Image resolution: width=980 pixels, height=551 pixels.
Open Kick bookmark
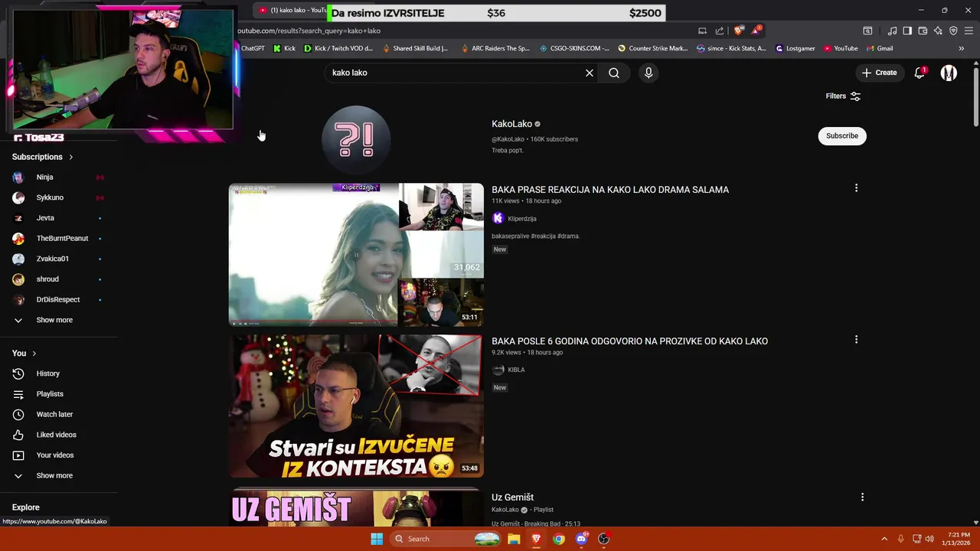pyautogui.click(x=284, y=48)
